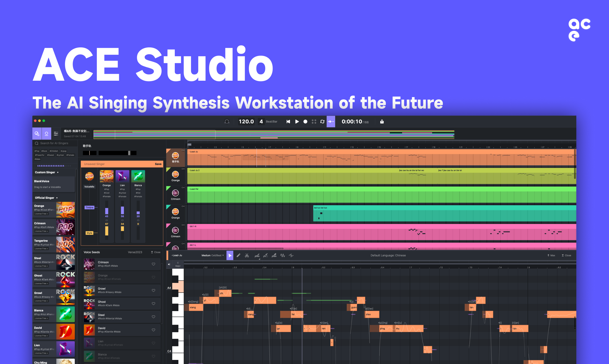Screen dimensions: 609x364
Task: Open License Free link under Bianca
Action: coord(41,318)
